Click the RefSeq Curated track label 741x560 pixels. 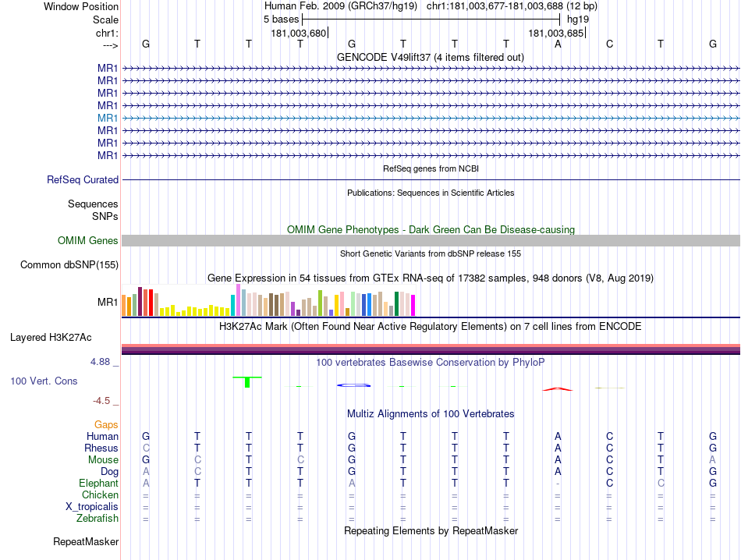[83, 179]
